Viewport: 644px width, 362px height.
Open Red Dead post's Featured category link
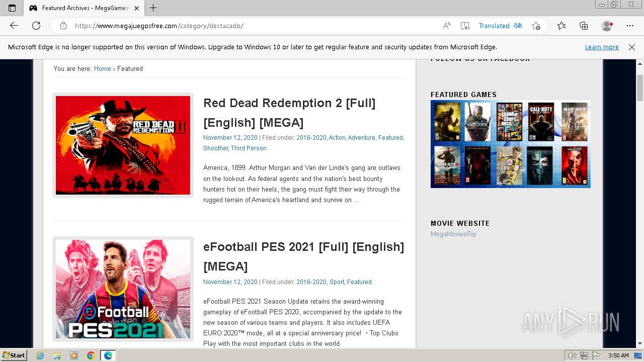[x=390, y=138]
